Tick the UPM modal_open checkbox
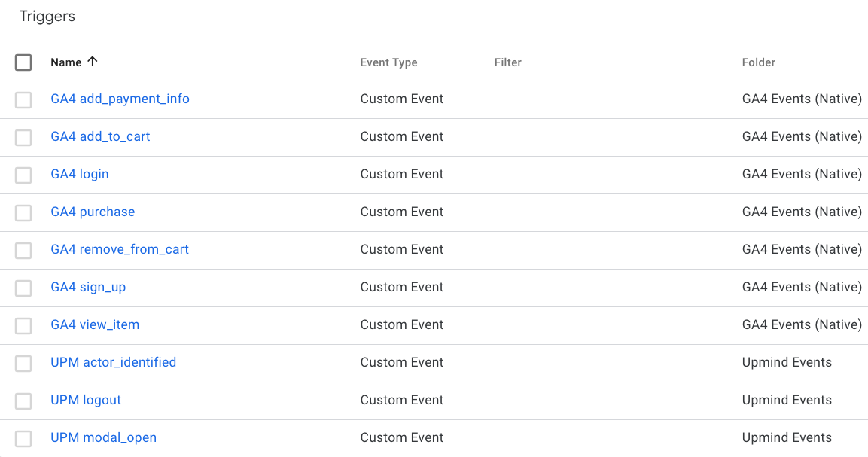This screenshot has width=868, height=457. 23,438
